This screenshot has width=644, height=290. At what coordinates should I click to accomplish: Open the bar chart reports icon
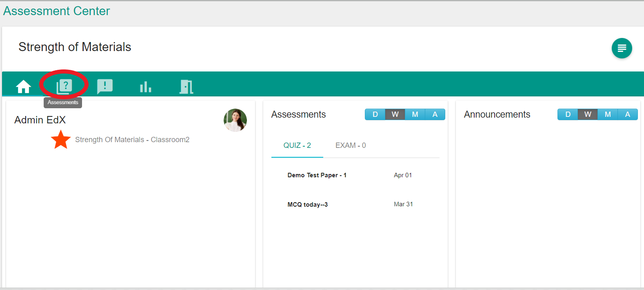[146, 86]
